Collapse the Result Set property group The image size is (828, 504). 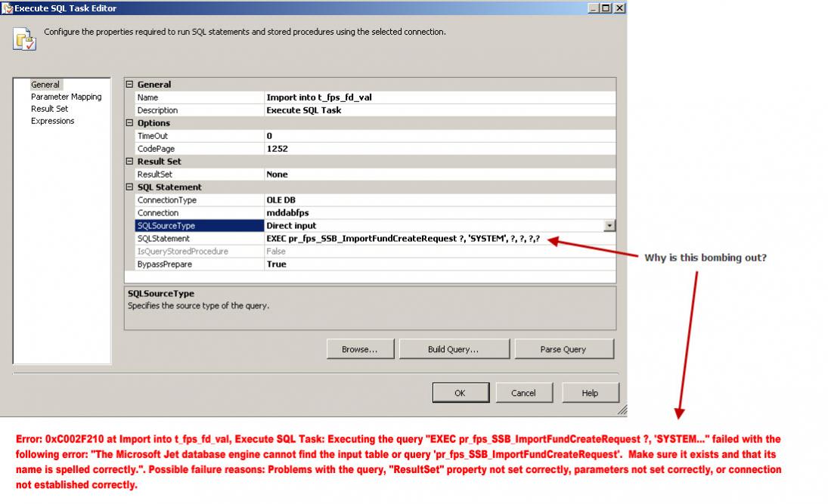(129, 161)
